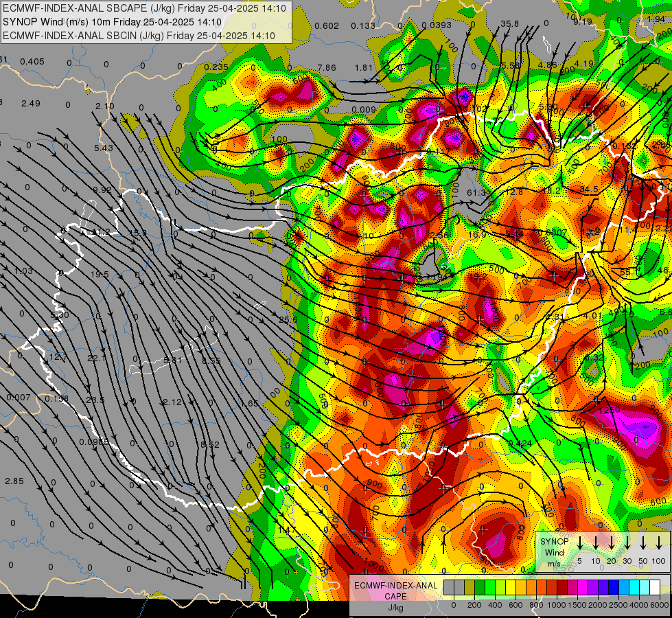Click the wind arrow above legend value 100
Viewport: 672px width, 618px height.
659,544
